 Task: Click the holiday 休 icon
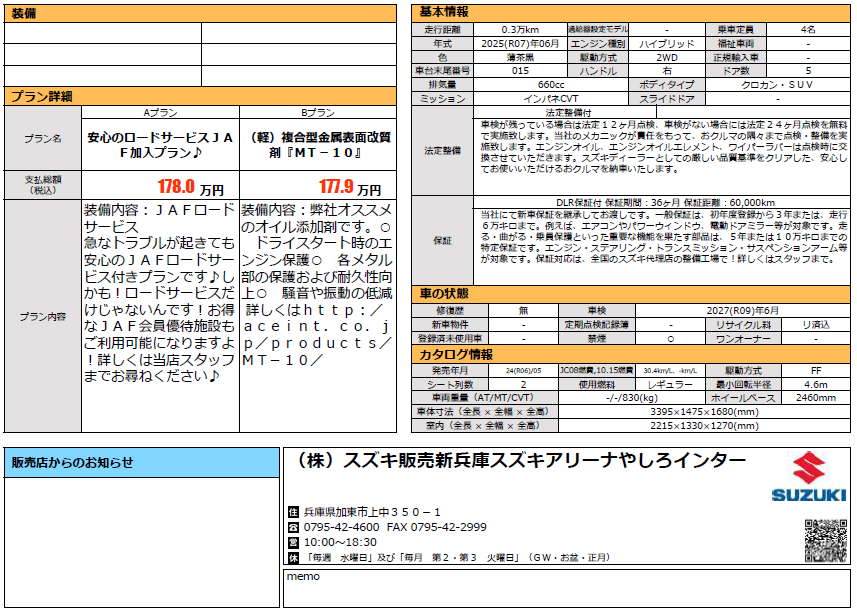(292, 556)
